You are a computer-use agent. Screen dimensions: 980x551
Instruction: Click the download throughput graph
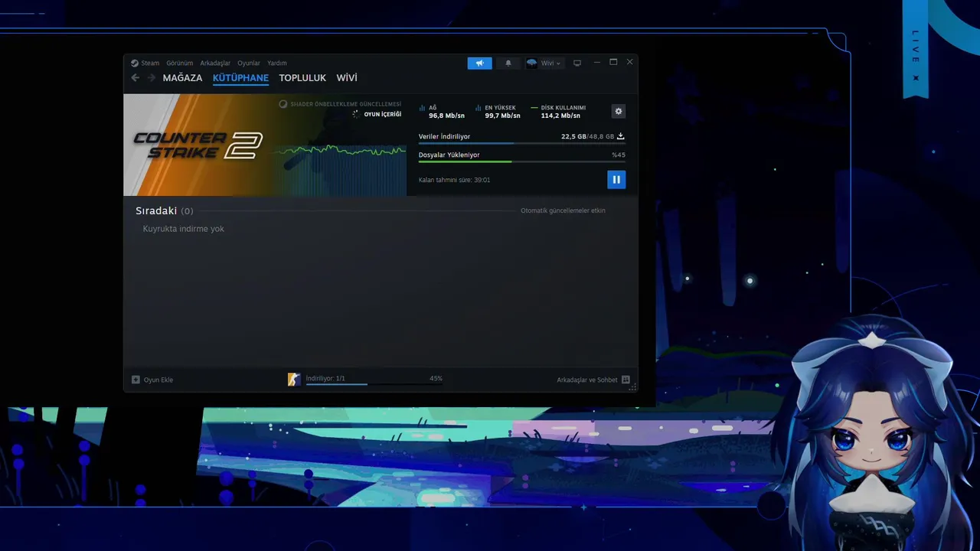(x=341, y=168)
